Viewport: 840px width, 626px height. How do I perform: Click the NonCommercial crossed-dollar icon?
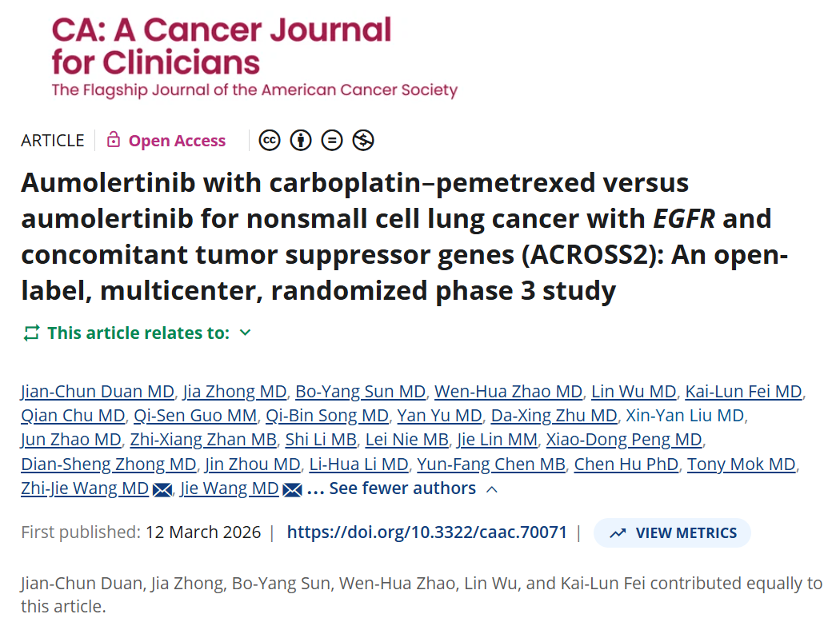363,141
